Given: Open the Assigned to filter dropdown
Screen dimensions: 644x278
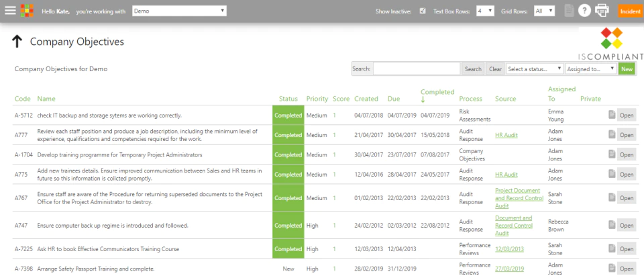Looking at the screenshot, I should coord(591,69).
